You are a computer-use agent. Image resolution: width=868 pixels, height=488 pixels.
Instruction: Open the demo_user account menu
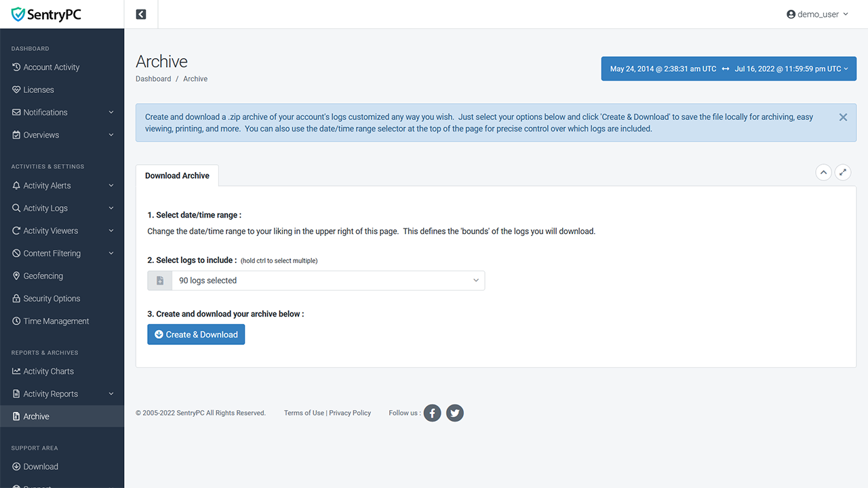pos(817,14)
